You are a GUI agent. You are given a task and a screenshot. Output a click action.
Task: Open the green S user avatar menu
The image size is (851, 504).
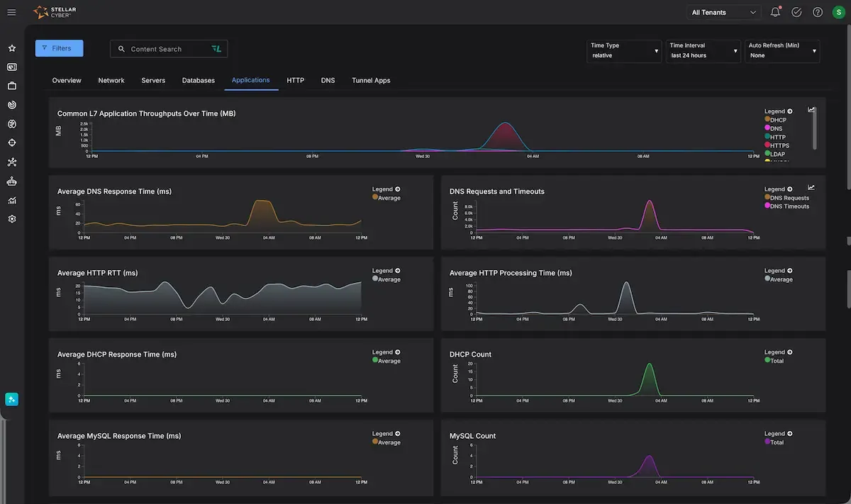coord(839,12)
